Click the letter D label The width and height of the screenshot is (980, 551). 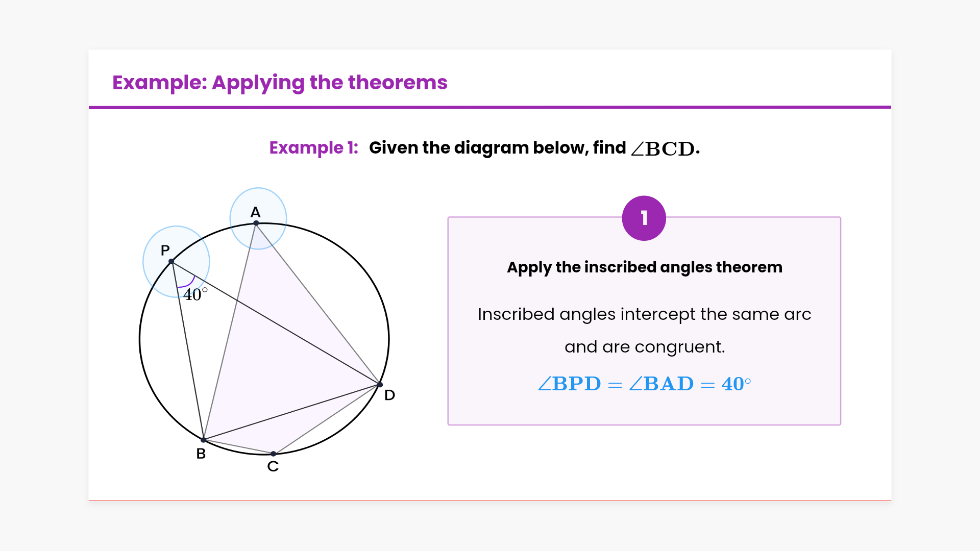389,395
